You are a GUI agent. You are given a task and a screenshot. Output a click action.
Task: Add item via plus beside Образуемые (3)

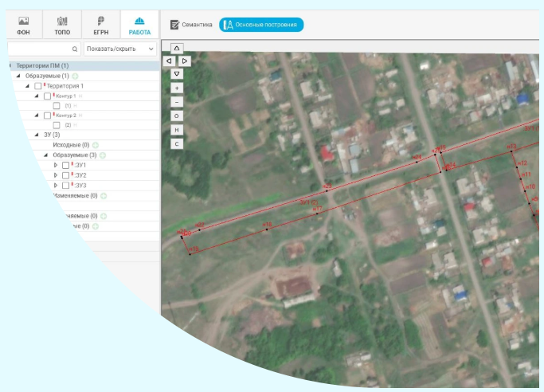(x=104, y=155)
